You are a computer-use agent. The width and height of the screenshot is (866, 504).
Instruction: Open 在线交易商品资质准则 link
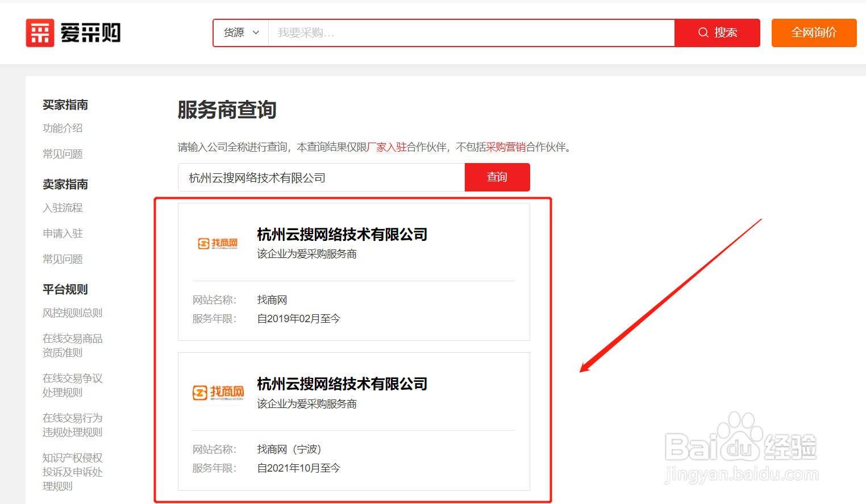(x=72, y=345)
